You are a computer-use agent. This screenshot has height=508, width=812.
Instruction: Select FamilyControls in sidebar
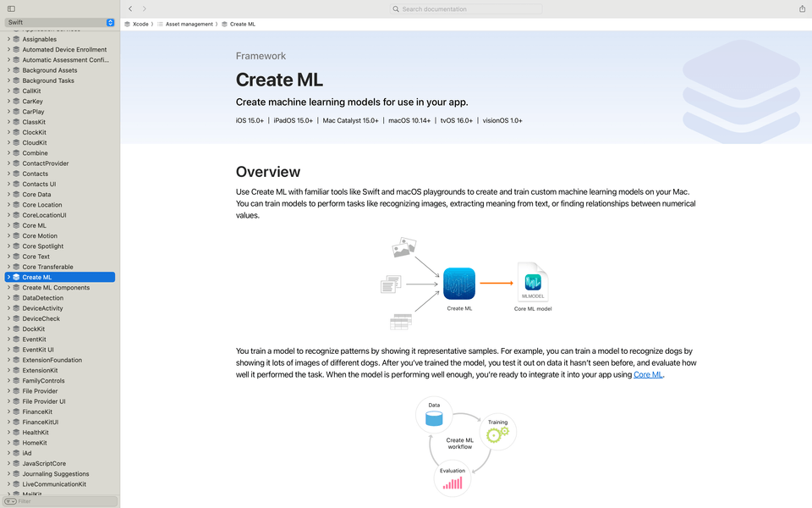click(x=43, y=382)
